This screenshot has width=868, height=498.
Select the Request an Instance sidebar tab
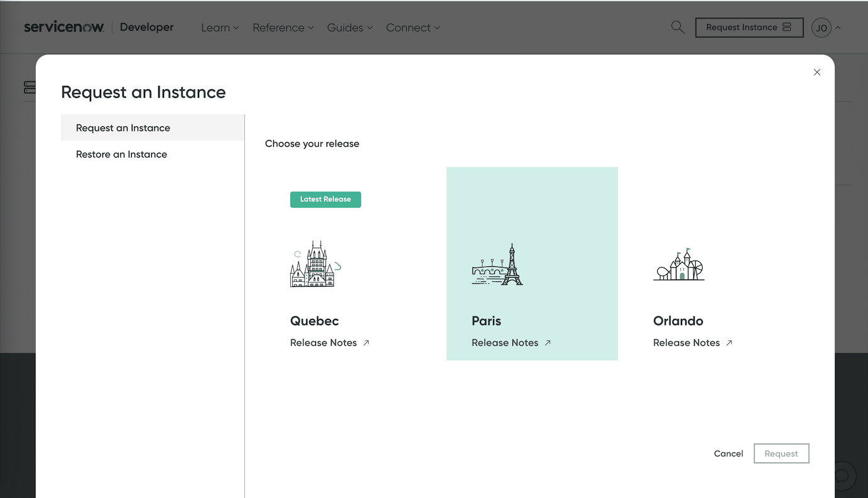[x=123, y=128]
